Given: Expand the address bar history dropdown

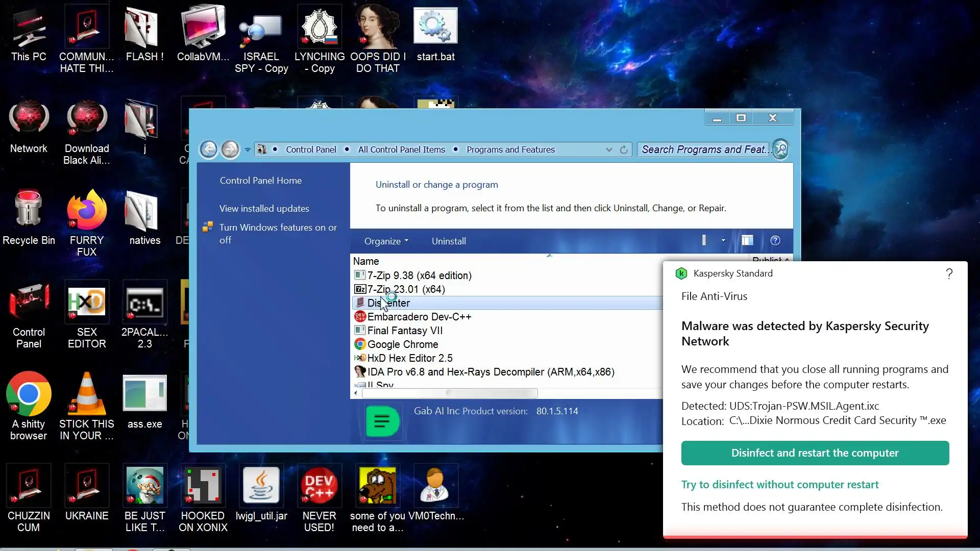Looking at the screenshot, I should click(609, 149).
